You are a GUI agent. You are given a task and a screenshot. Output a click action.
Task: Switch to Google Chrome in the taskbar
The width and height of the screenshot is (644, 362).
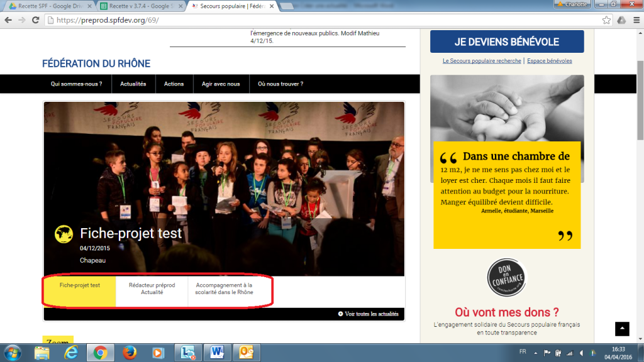tap(100, 353)
